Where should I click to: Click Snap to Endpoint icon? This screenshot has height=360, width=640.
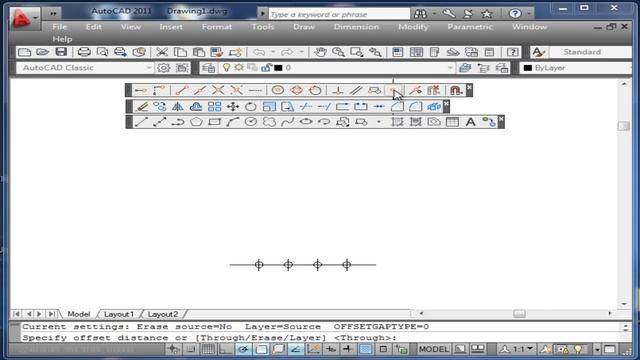point(182,90)
